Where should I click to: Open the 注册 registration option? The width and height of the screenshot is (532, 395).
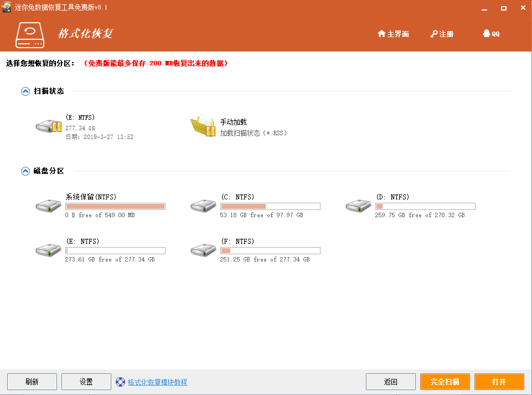coord(442,34)
